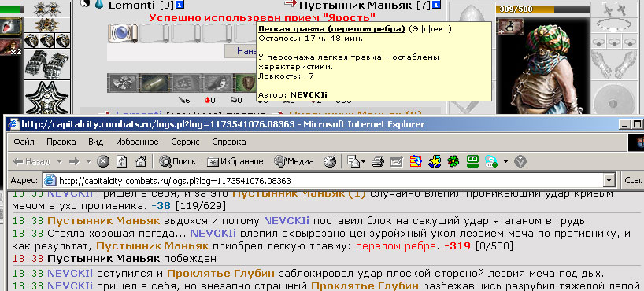Go to home page via Home icon

(x=141, y=162)
